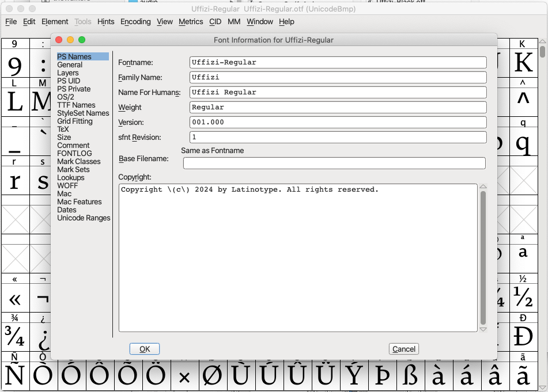Click inside the Copyright text area
The width and height of the screenshot is (548, 392).
pos(298,258)
